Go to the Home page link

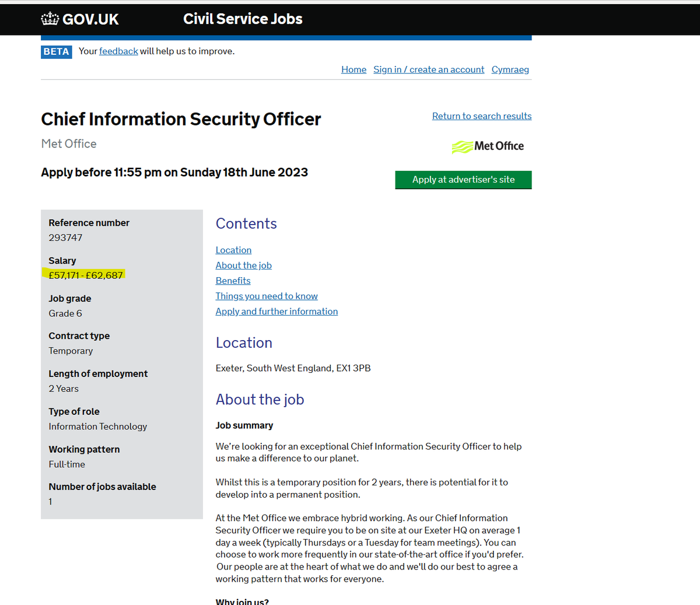pos(354,69)
